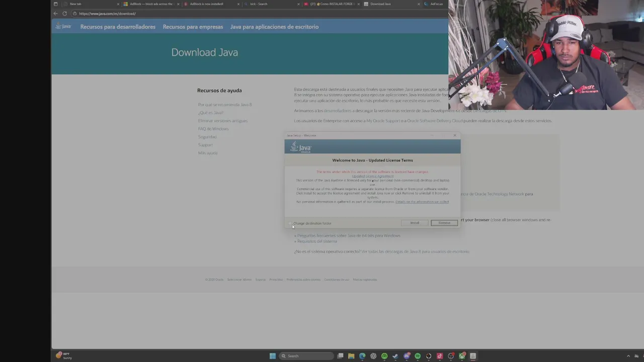
Task: Open the My Oracle Support link
Action: [x=383, y=121]
